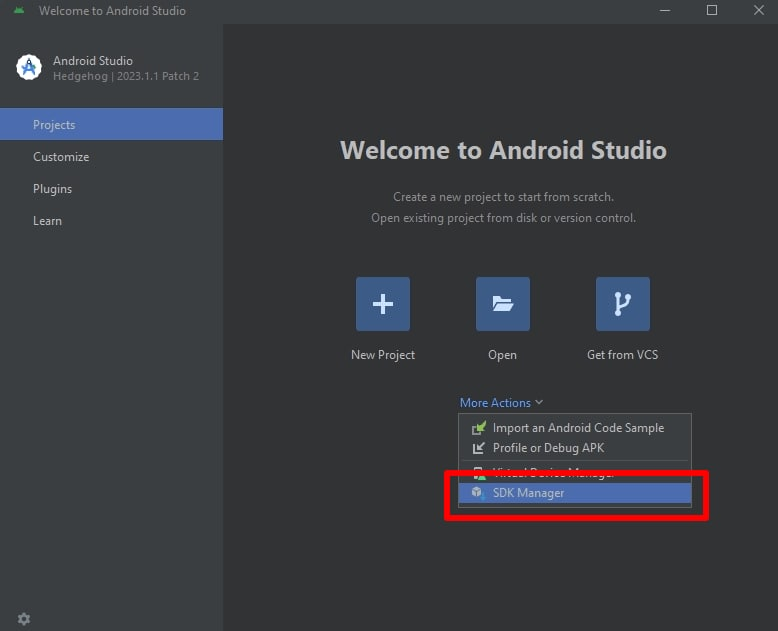
Task: Select Profile or Debug APK entry
Action: 548,448
